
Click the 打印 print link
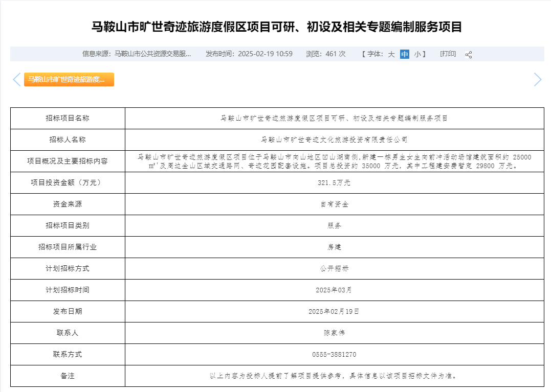(448, 54)
